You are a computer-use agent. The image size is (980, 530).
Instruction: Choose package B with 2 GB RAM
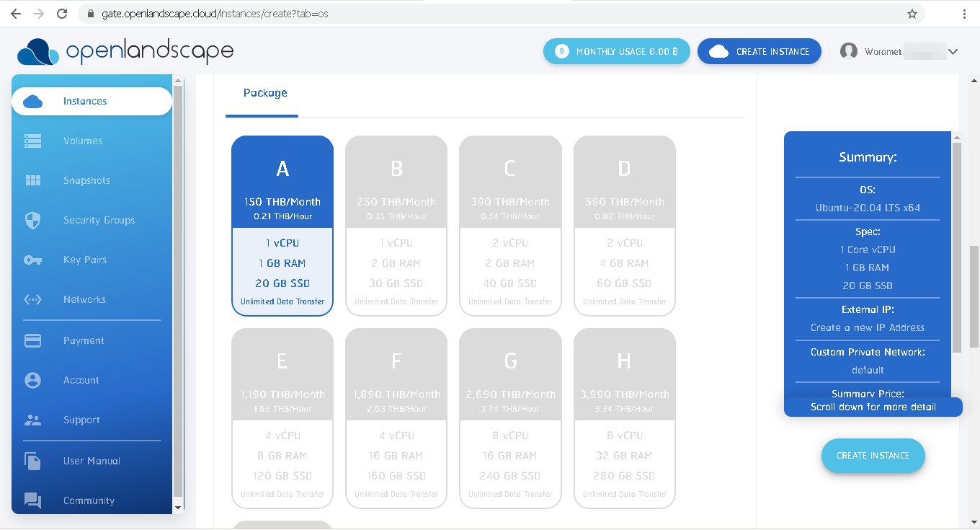click(396, 226)
